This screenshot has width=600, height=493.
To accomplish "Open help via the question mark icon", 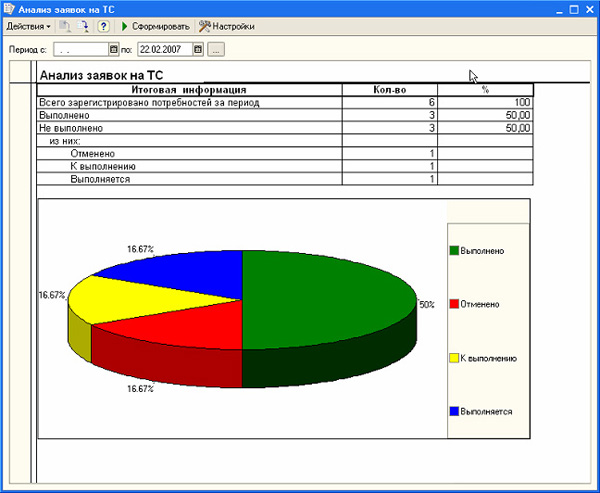I will click(103, 26).
